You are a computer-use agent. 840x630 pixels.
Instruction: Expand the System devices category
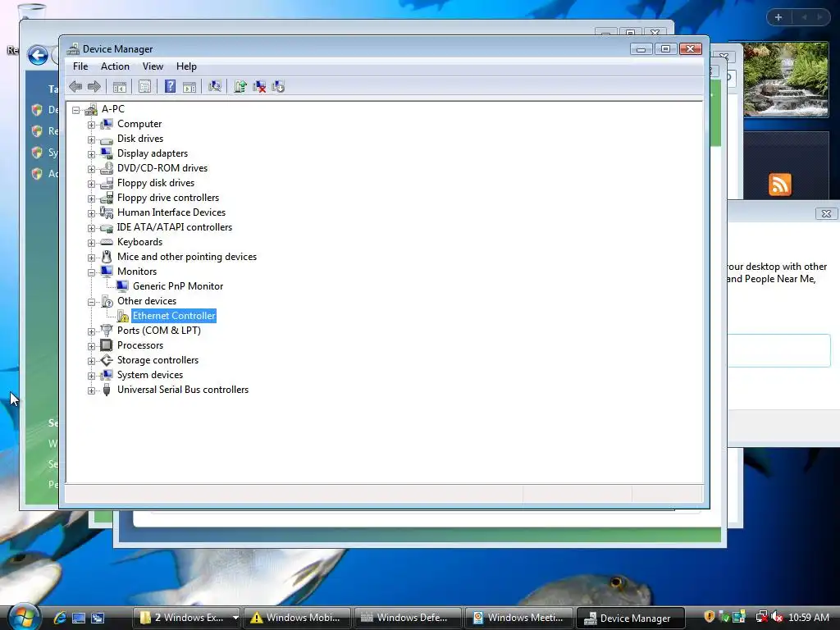point(91,376)
